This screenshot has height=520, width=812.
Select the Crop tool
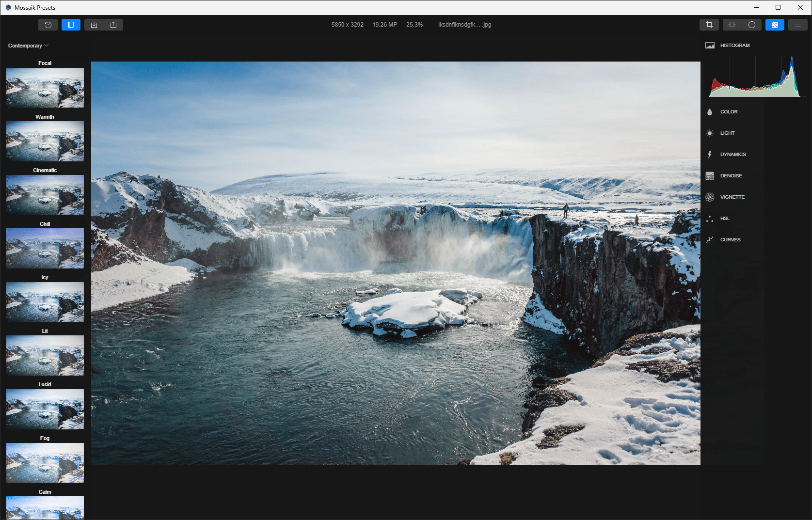pyautogui.click(x=709, y=25)
